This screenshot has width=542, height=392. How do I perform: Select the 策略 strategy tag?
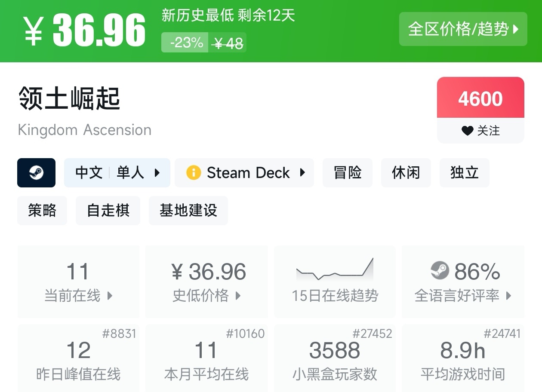(42, 211)
